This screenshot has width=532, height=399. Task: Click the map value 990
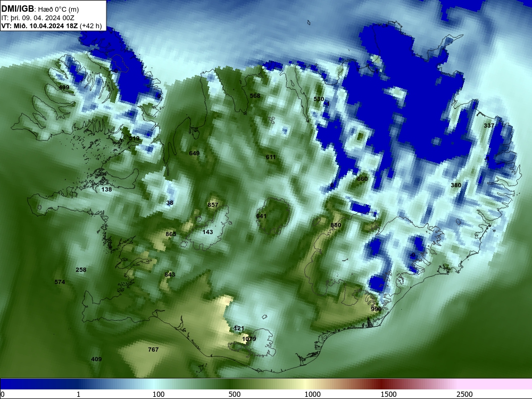(x=376, y=309)
